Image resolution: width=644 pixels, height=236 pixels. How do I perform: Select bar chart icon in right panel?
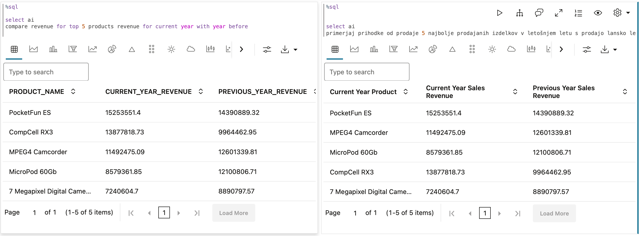pos(374,49)
